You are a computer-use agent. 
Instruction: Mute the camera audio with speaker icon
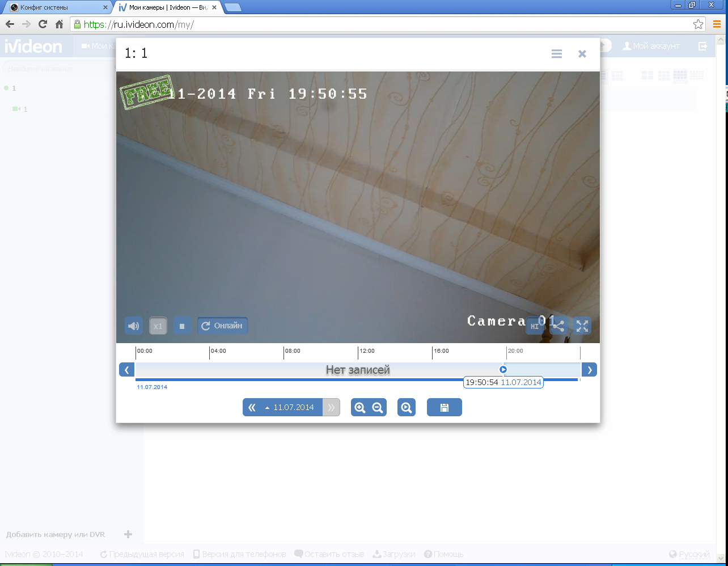pos(133,326)
